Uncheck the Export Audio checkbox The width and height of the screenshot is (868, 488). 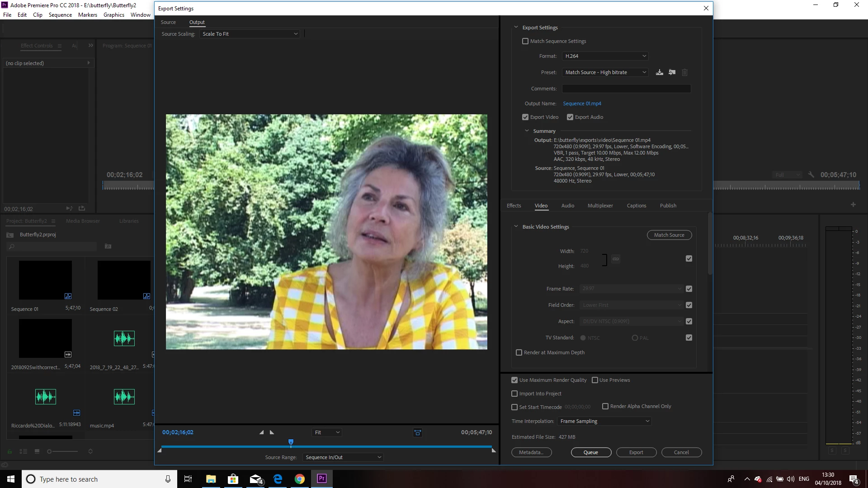pyautogui.click(x=570, y=117)
